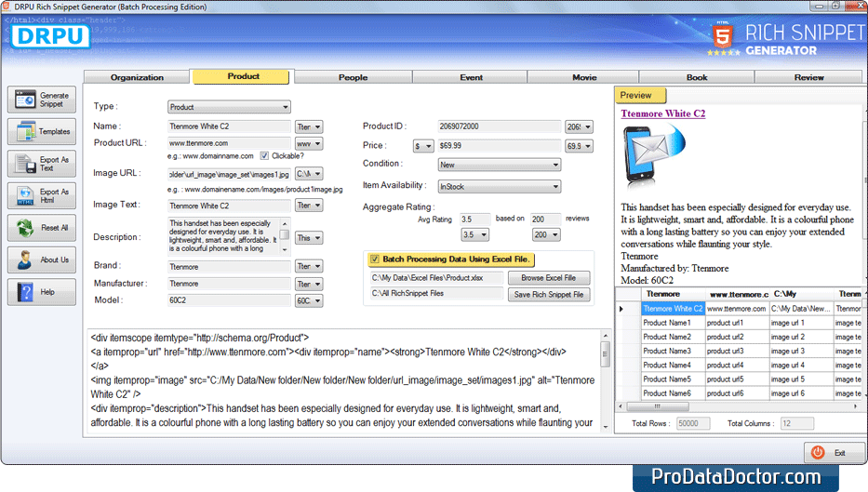Select the Preview tab

pyautogui.click(x=640, y=95)
